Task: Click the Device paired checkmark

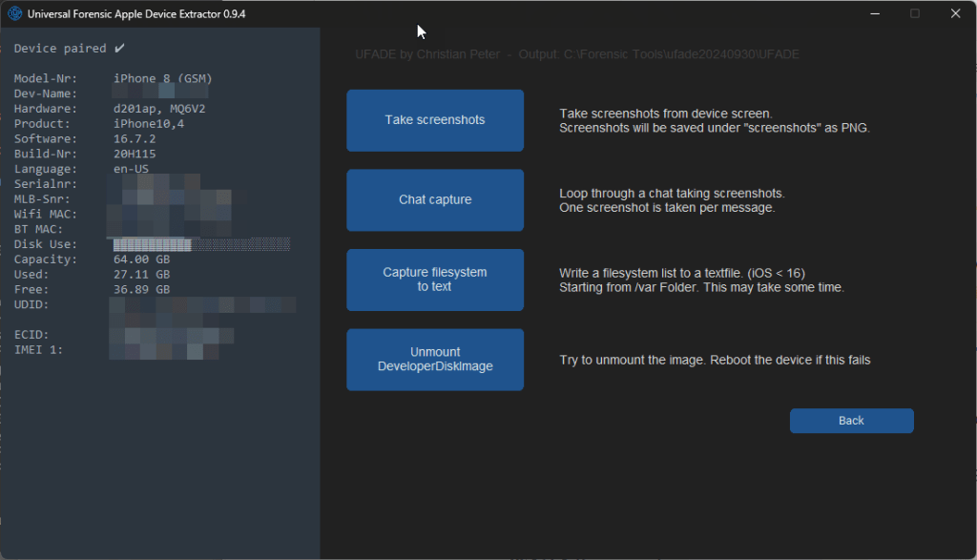Action: [x=119, y=48]
